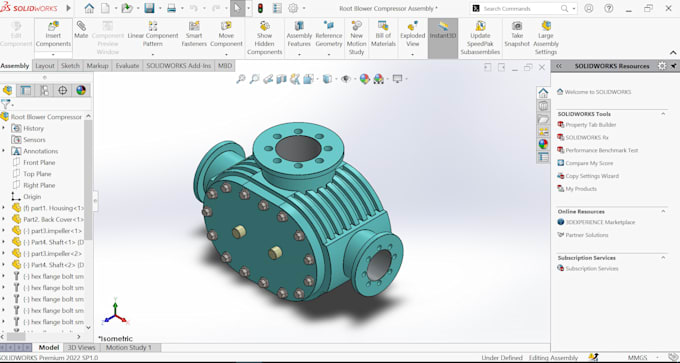Open Hide/Show Items eye icon
The image size is (680, 363).
tap(346, 79)
